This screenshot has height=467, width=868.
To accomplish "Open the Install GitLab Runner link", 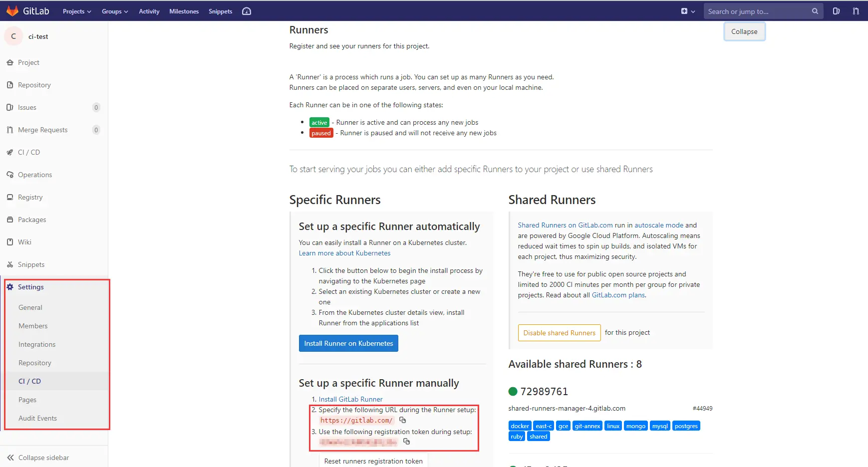I will 350,399.
